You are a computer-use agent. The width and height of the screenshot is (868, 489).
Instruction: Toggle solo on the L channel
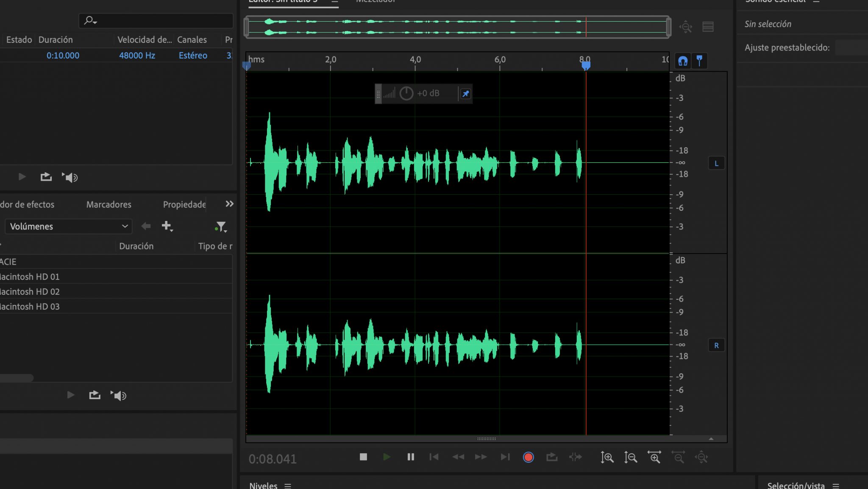(717, 163)
